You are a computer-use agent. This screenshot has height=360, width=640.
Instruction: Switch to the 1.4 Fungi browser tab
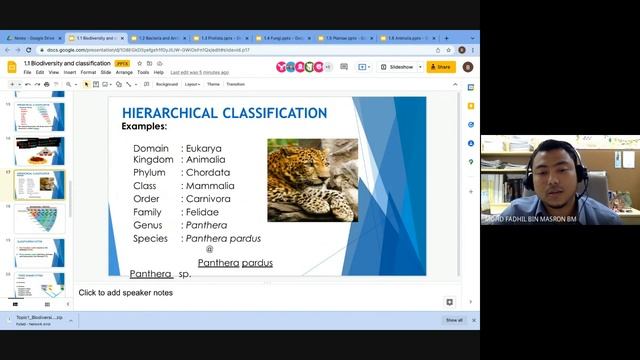[283, 38]
